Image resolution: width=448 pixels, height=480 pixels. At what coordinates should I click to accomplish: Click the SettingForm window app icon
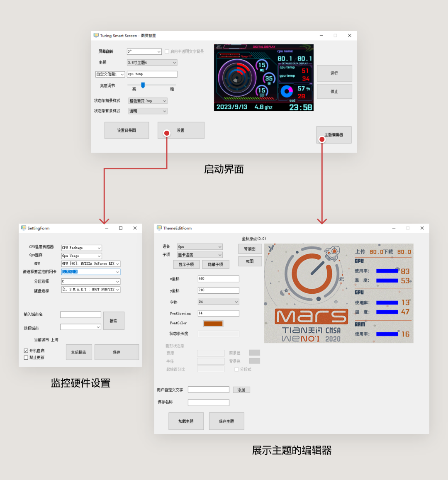point(24,228)
